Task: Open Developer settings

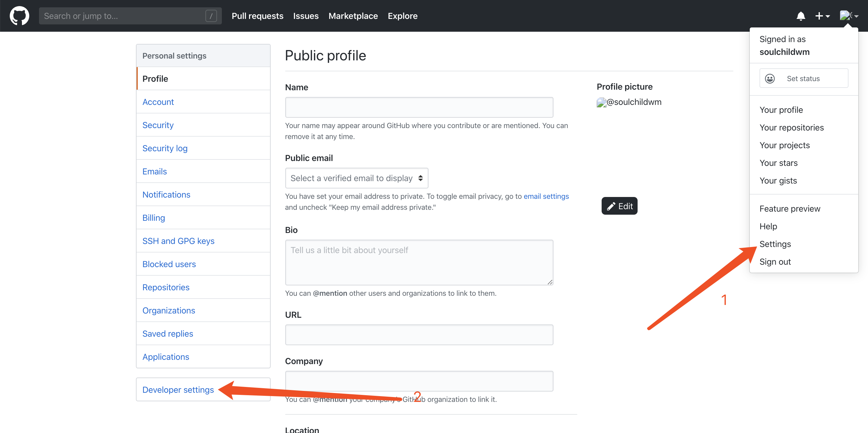Action: coord(203,389)
